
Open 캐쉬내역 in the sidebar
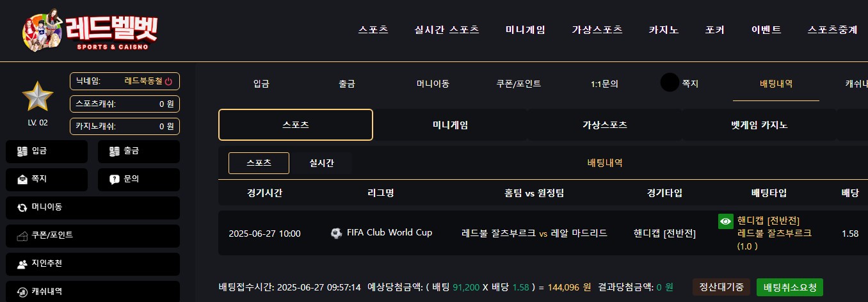pos(93,291)
